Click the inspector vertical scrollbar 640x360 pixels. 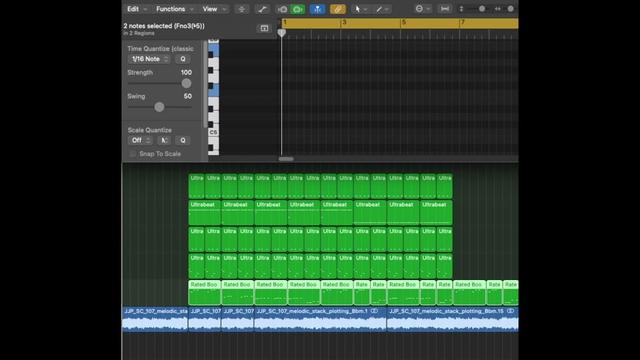[205, 84]
